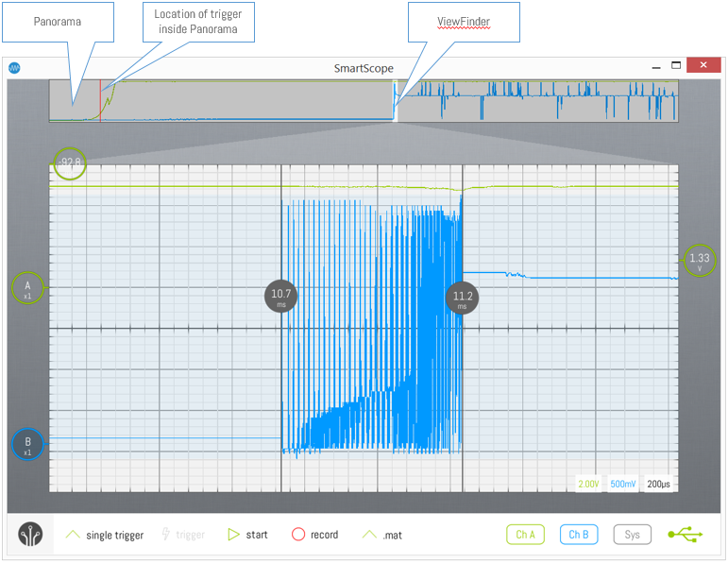Click the .mat export icon

pyautogui.click(x=370, y=535)
